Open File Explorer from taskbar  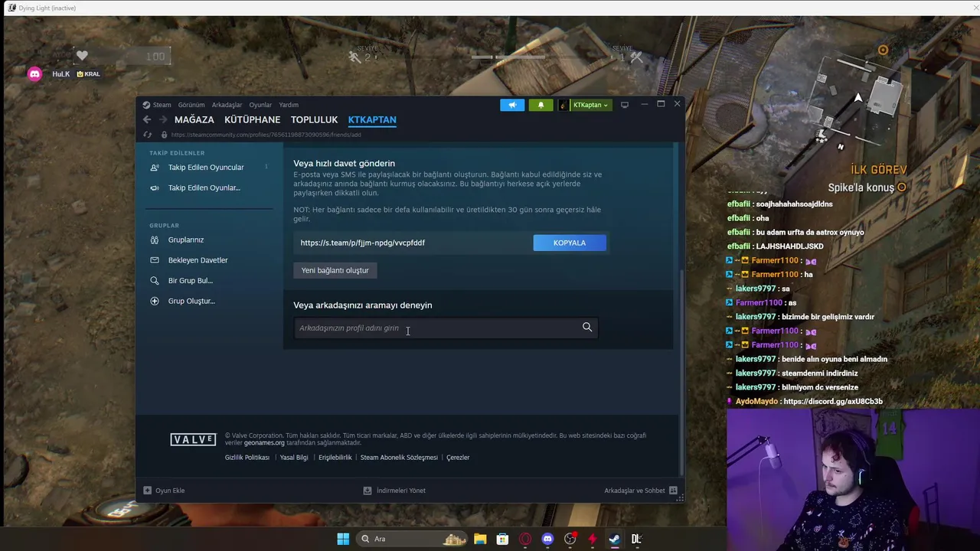pyautogui.click(x=480, y=539)
